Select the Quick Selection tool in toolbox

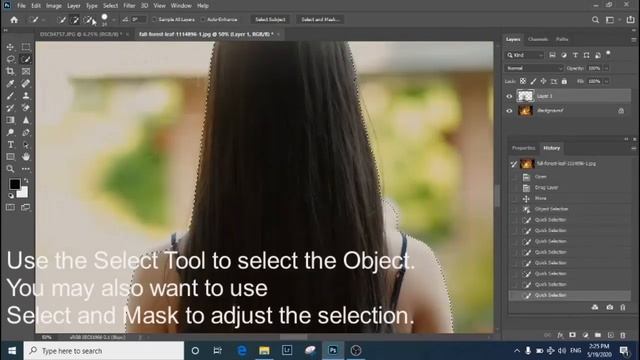tap(26, 59)
